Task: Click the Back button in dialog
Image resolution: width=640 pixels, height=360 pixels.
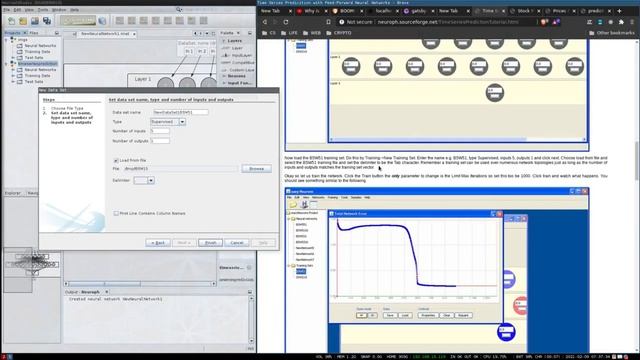Action: tap(158, 242)
